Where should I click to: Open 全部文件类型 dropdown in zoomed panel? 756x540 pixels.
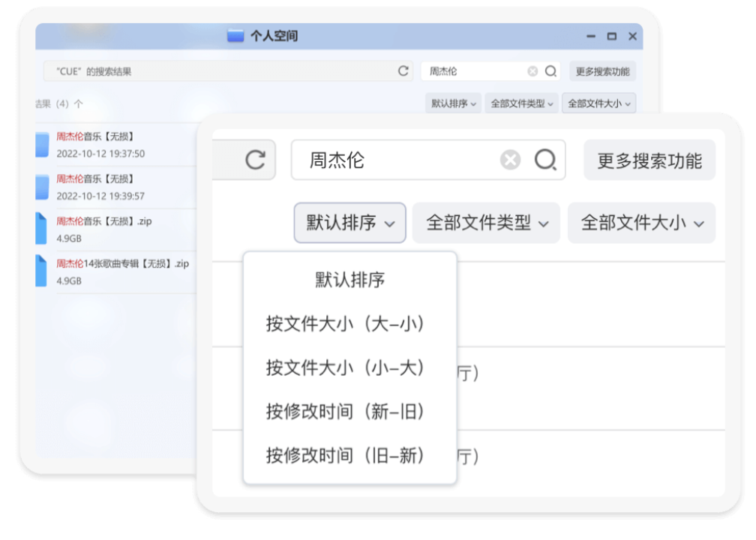tap(487, 223)
